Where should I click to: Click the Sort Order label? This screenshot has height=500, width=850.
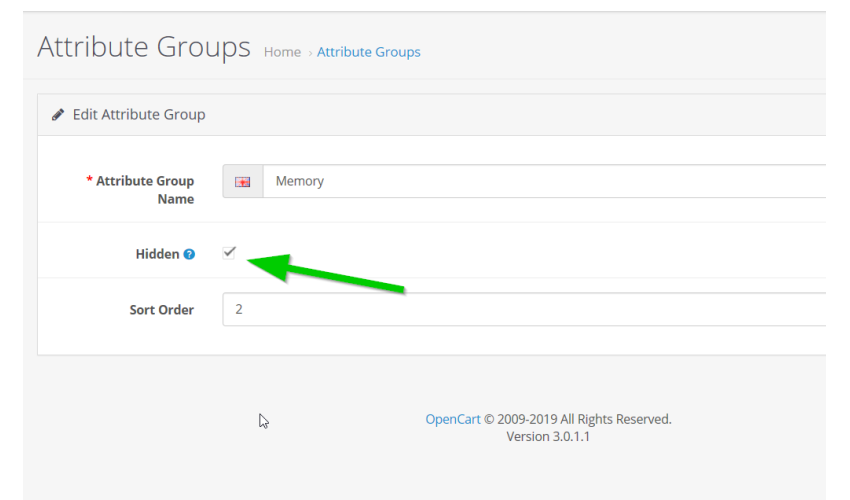pyautogui.click(x=162, y=310)
